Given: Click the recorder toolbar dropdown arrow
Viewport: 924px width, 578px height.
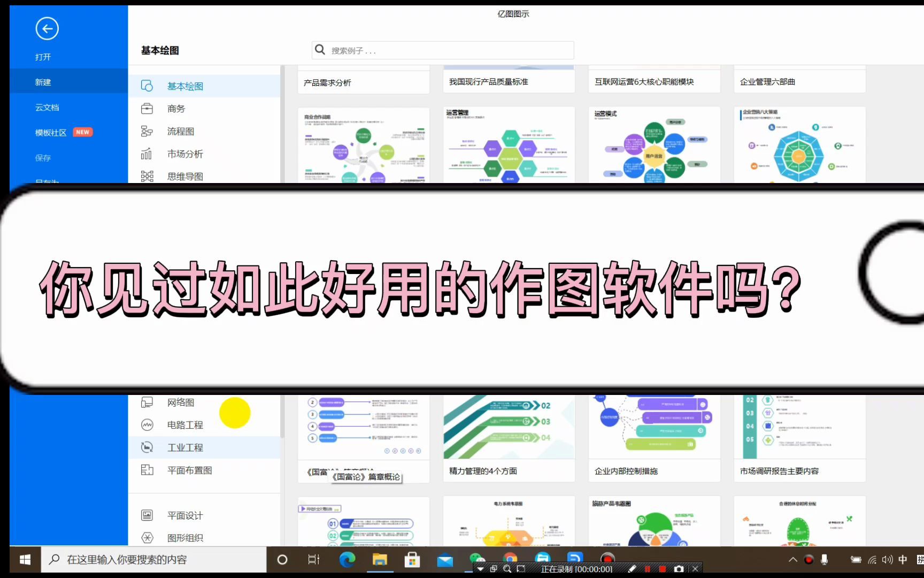Looking at the screenshot, I should [480, 569].
